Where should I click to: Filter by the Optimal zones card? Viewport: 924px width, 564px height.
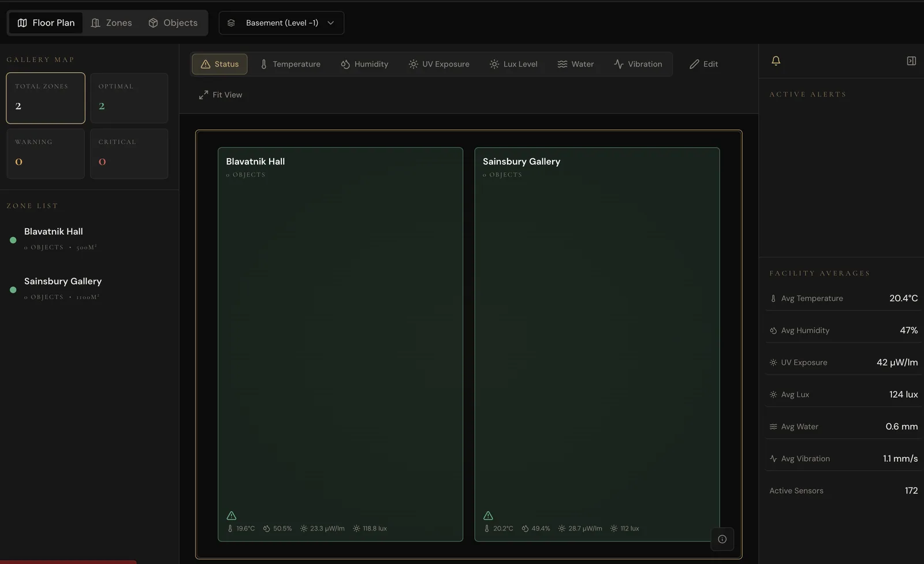(129, 98)
